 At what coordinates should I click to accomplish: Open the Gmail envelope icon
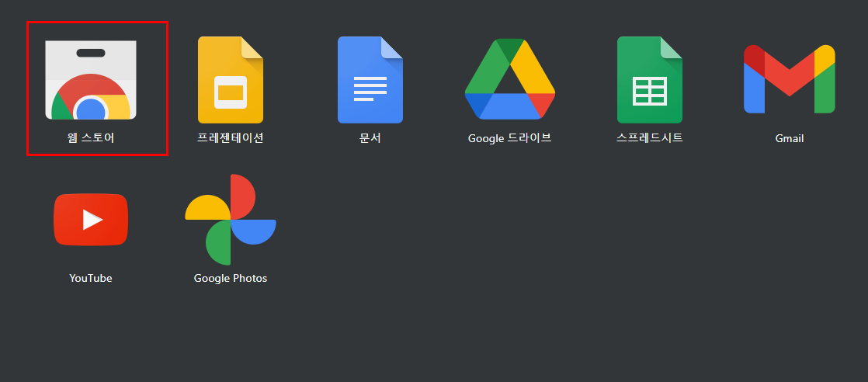[790, 79]
